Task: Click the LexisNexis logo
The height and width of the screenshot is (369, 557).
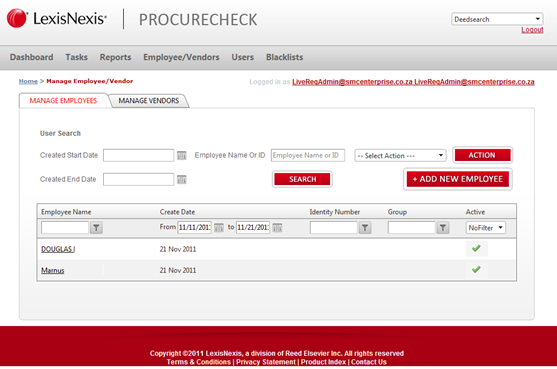Action: pyautogui.click(x=56, y=18)
